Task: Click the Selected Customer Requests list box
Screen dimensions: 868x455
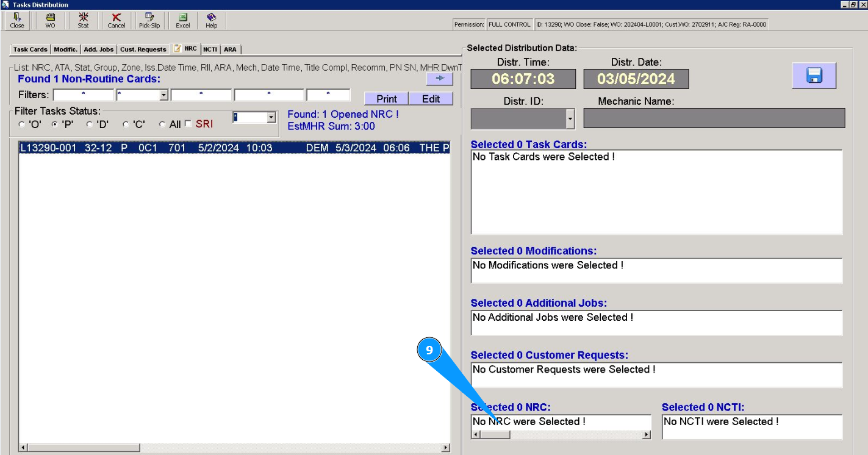Action: point(656,375)
